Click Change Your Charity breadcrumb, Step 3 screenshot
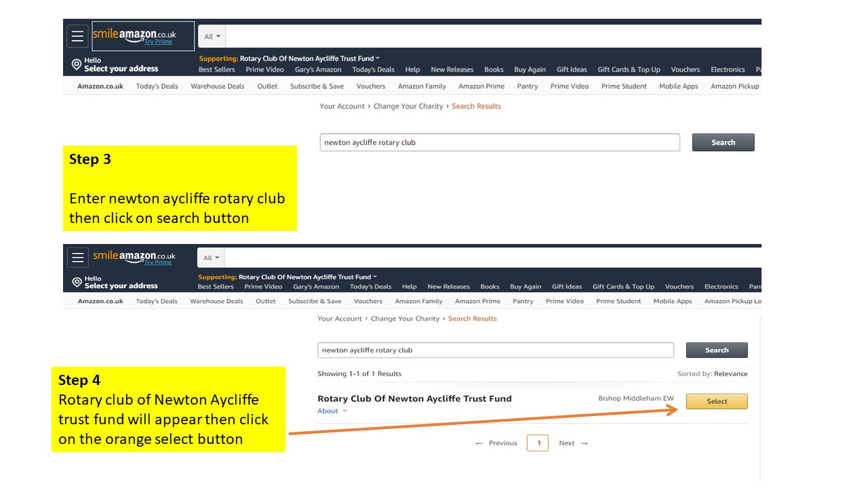The height and width of the screenshot is (488, 868). [x=408, y=106]
